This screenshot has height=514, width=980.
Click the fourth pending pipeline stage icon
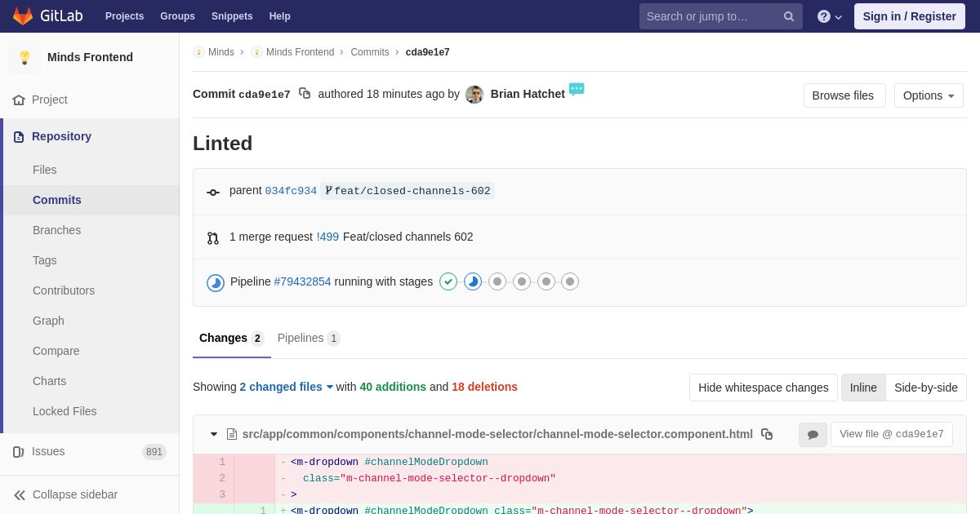tap(522, 281)
